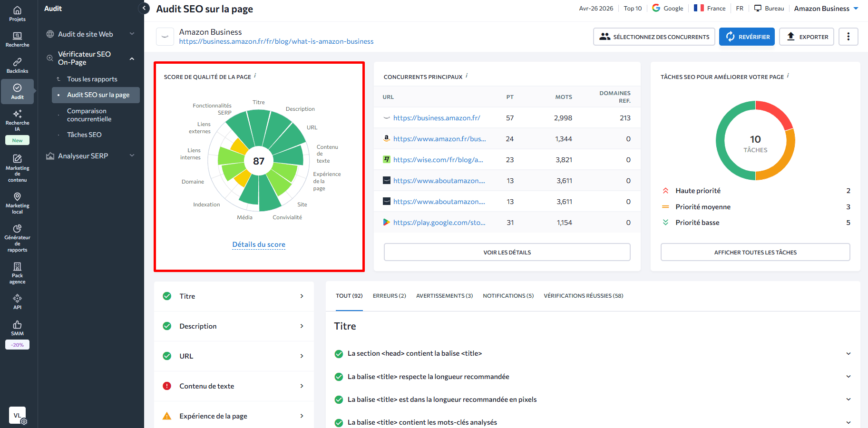Open the Backlinks sidebar icon
Viewport: 868px width, 428px height.
point(17,66)
